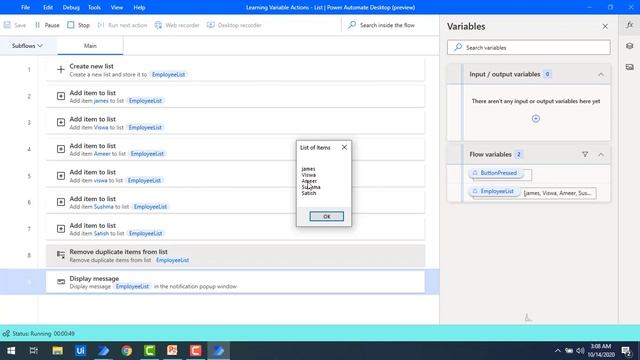
Task: Pause the running flow
Action: (x=47, y=25)
